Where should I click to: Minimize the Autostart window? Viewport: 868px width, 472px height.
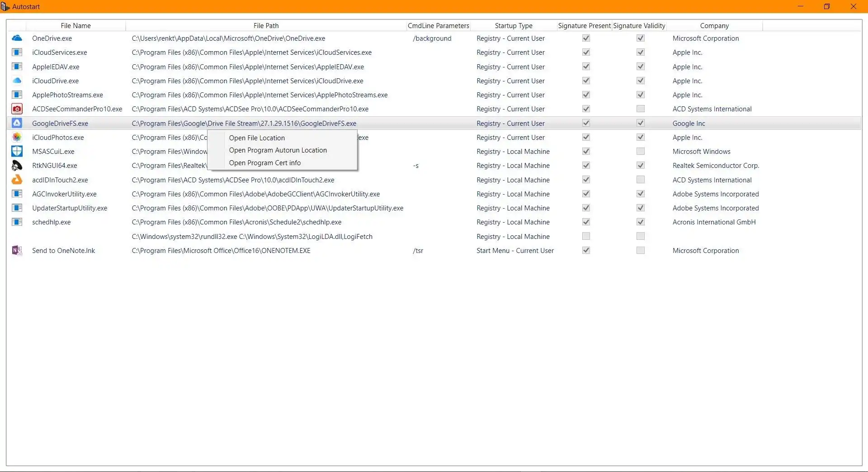pos(801,6)
